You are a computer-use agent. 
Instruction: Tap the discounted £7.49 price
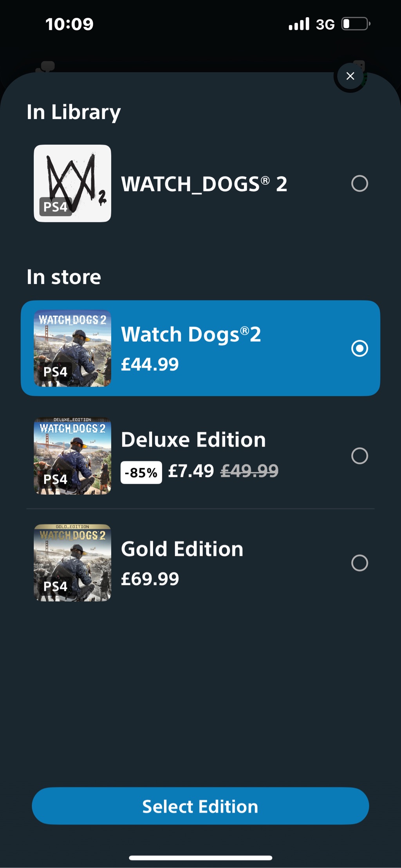pyautogui.click(x=191, y=471)
